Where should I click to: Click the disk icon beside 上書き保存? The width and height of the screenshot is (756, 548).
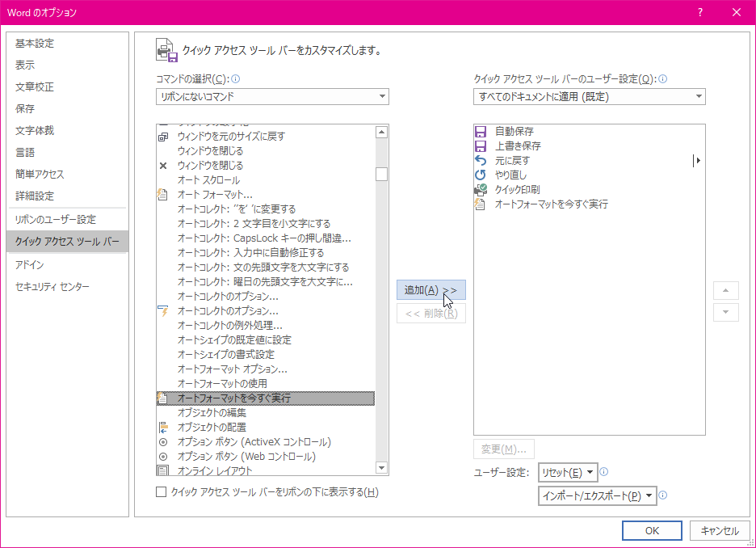click(x=481, y=145)
